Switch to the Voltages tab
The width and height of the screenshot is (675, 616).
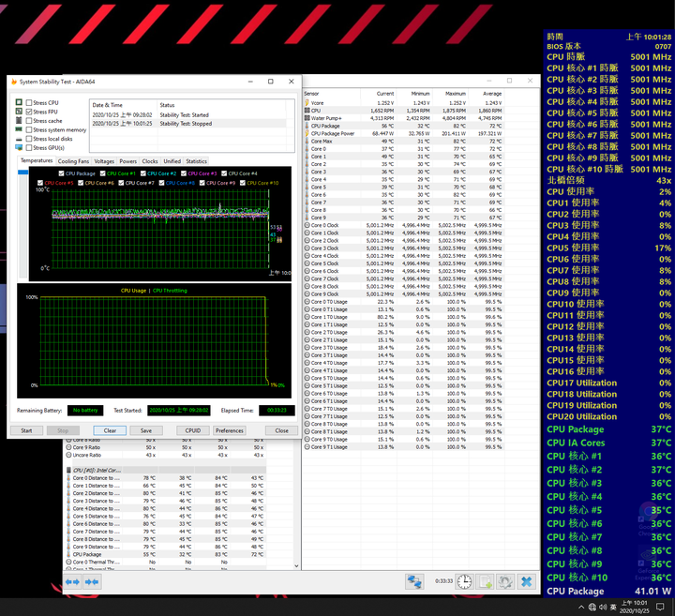pyautogui.click(x=104, y=161)
